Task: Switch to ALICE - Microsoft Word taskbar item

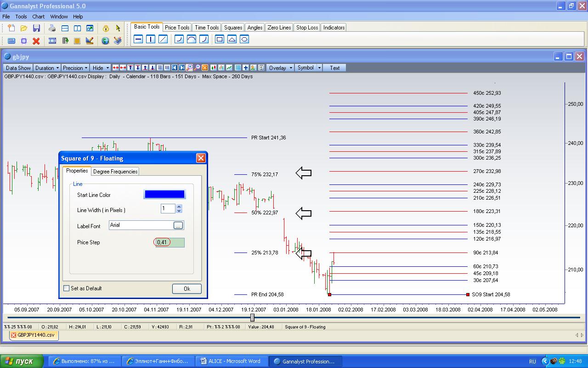Action: (x=231, y=361)
